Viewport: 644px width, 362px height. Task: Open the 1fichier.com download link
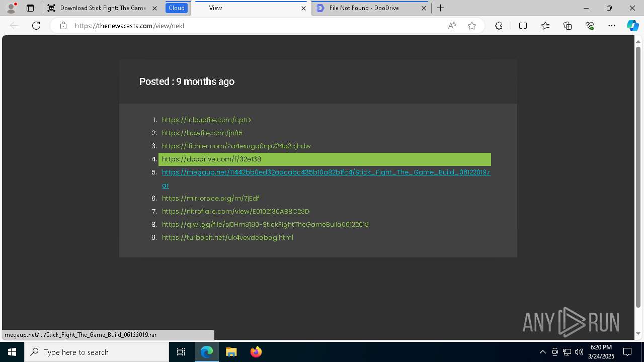pyautogui.click(x=236, y=146)
